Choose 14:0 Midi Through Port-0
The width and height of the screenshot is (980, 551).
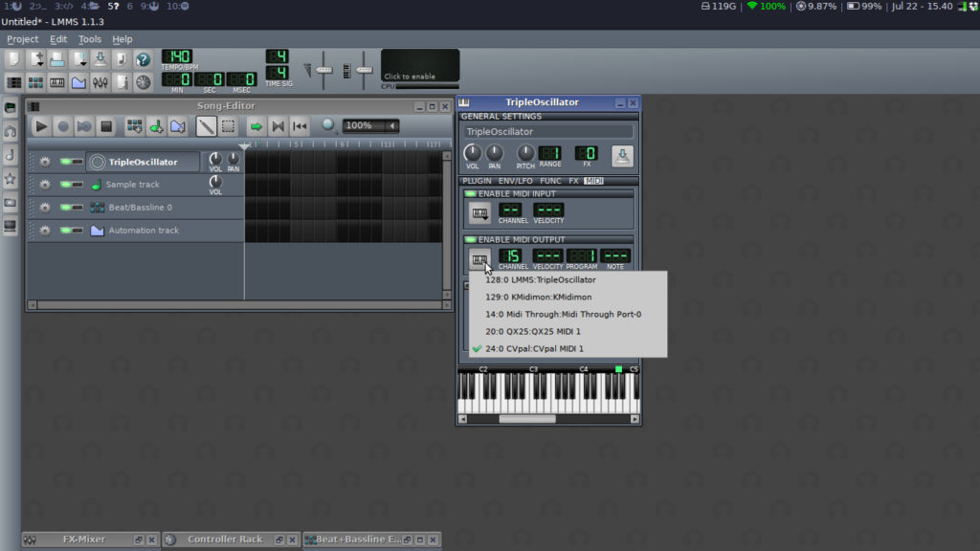568,314
